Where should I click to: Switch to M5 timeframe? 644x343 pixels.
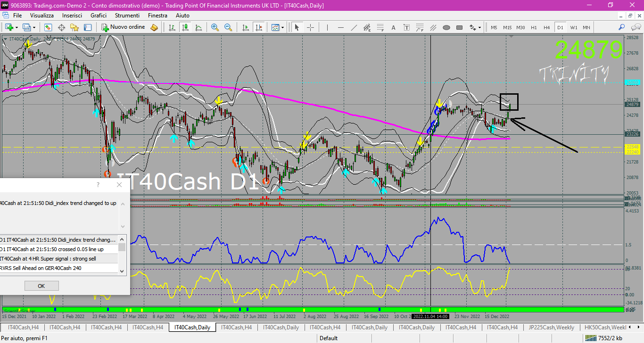tap(494, 27)
